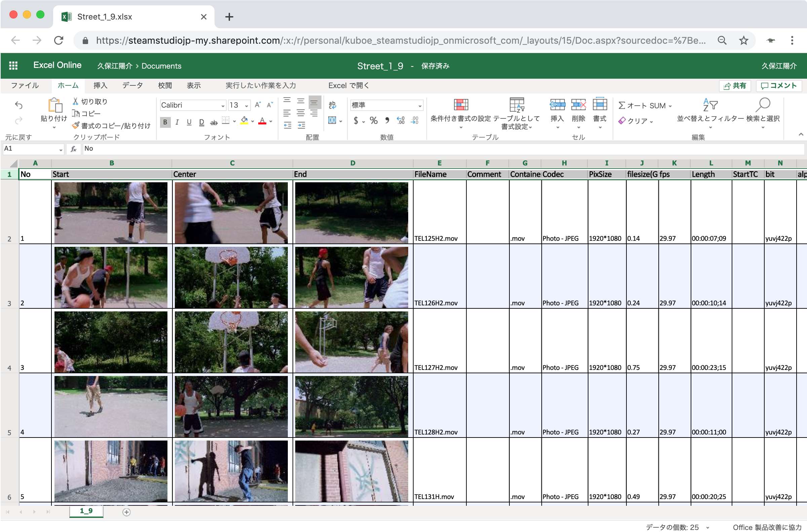
Task: Click the percent style icon
Action: 374,120
